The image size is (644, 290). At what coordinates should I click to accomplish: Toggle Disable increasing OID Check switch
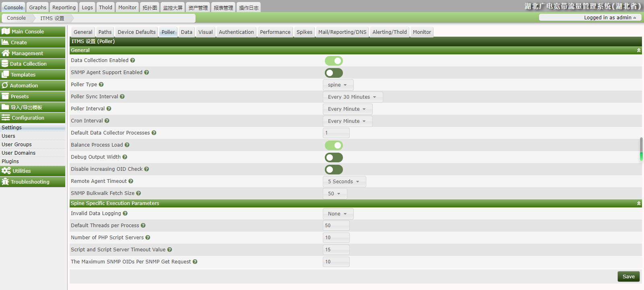point(334,170)
